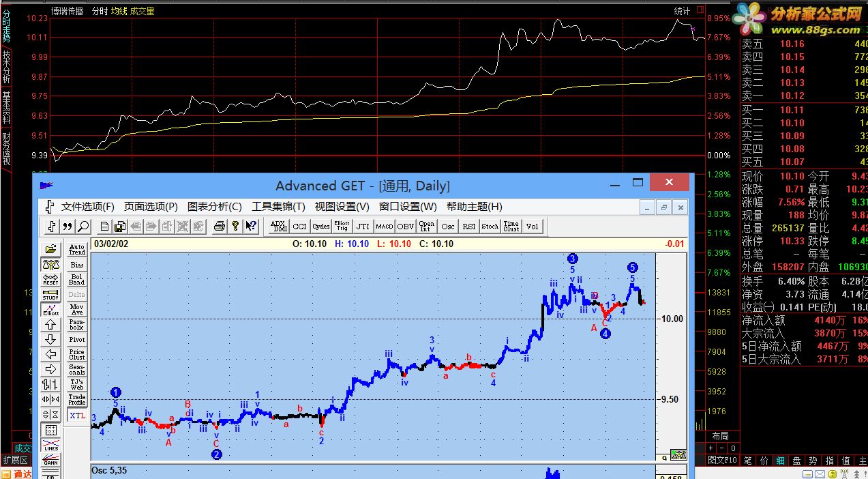868x479 pixels.
Task: Open the 工具集锦(T) menu
Action: pyautogui.click(x=278, y=207)
